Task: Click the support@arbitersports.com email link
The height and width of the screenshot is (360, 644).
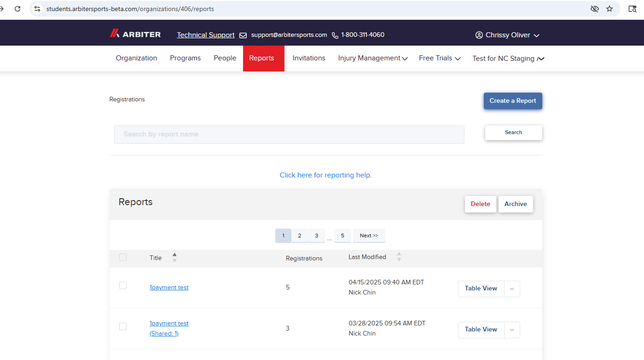Action: click(x=289, y=35)
